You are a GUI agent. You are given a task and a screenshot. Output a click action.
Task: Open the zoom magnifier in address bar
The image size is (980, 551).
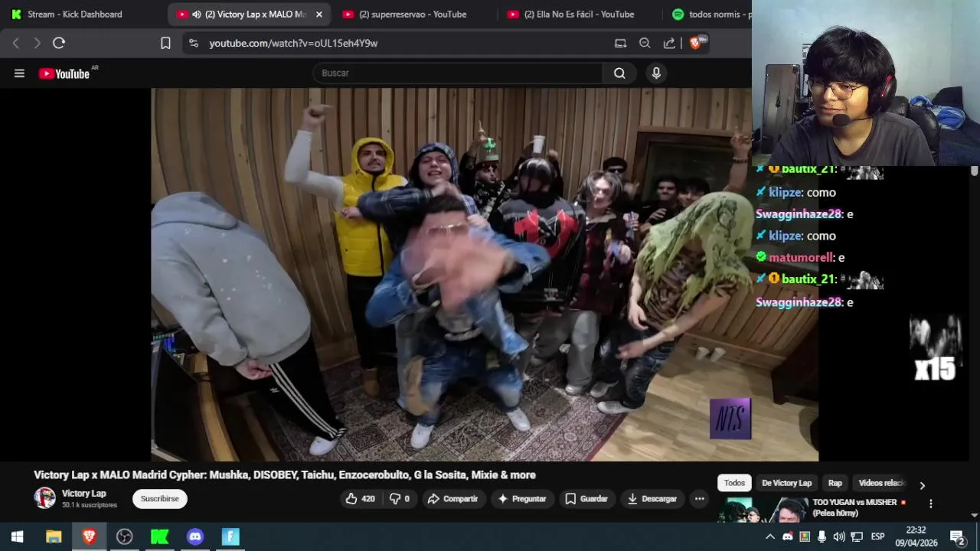pyautogui.click(x=645, y=44)
